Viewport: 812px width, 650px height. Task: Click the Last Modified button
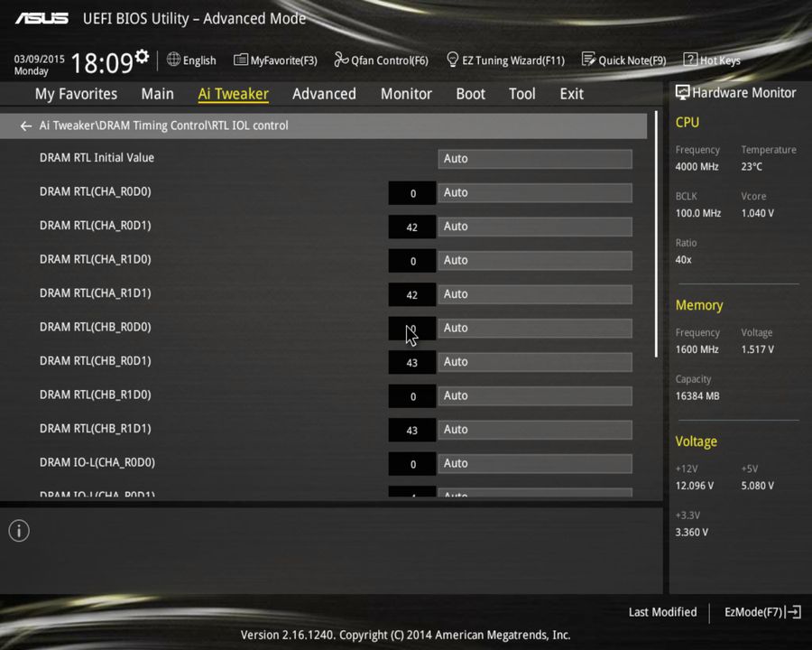click(x=662, y=612)
